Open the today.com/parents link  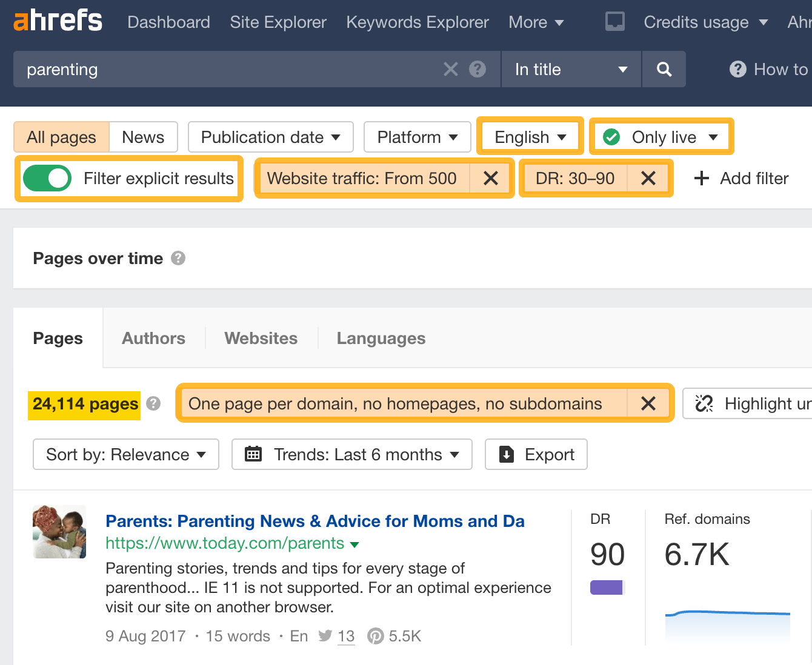point(224,543)
